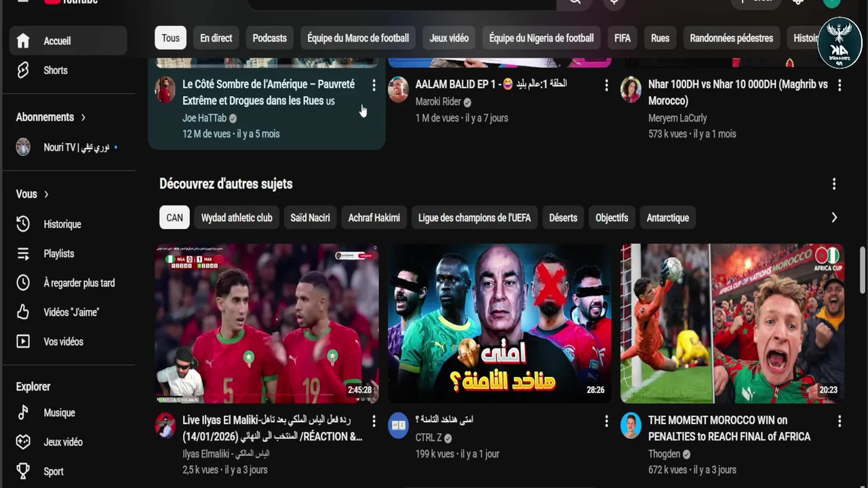The height and width of the screenshot is (488, 868).
Task: Go to Accueil home in the sidebar
Action: [x=68, y=41]
